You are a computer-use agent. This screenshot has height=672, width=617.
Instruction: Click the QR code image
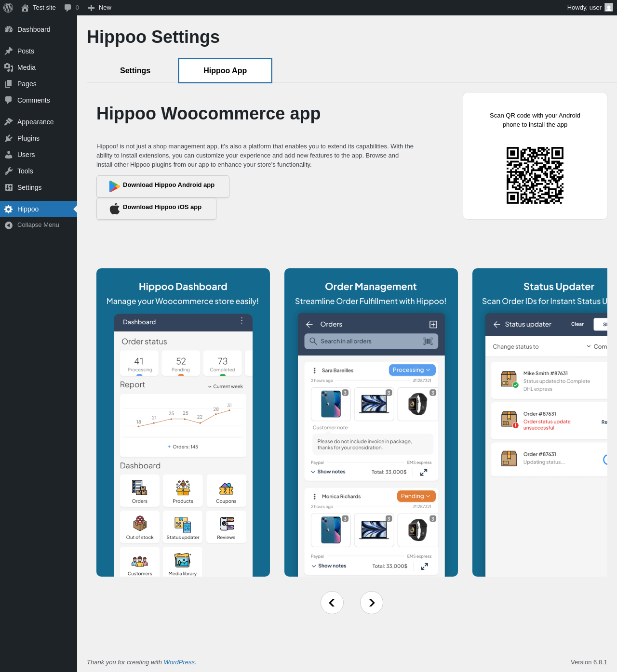click(535, 175)
